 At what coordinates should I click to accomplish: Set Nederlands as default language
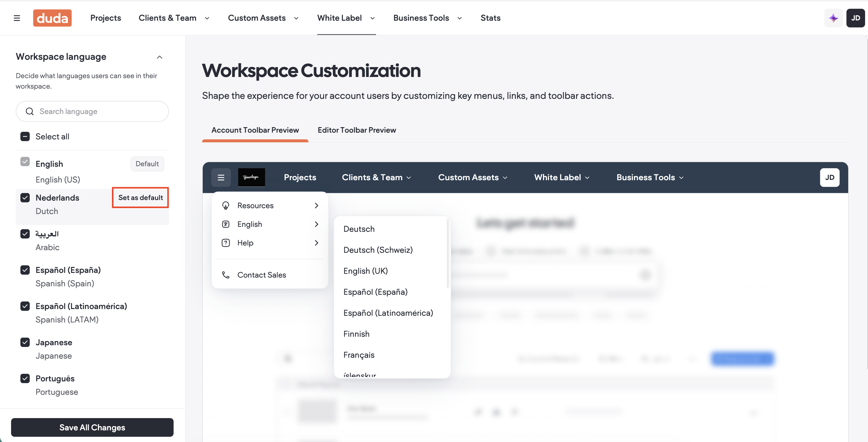pyautogui.click(x=140, y=198)
